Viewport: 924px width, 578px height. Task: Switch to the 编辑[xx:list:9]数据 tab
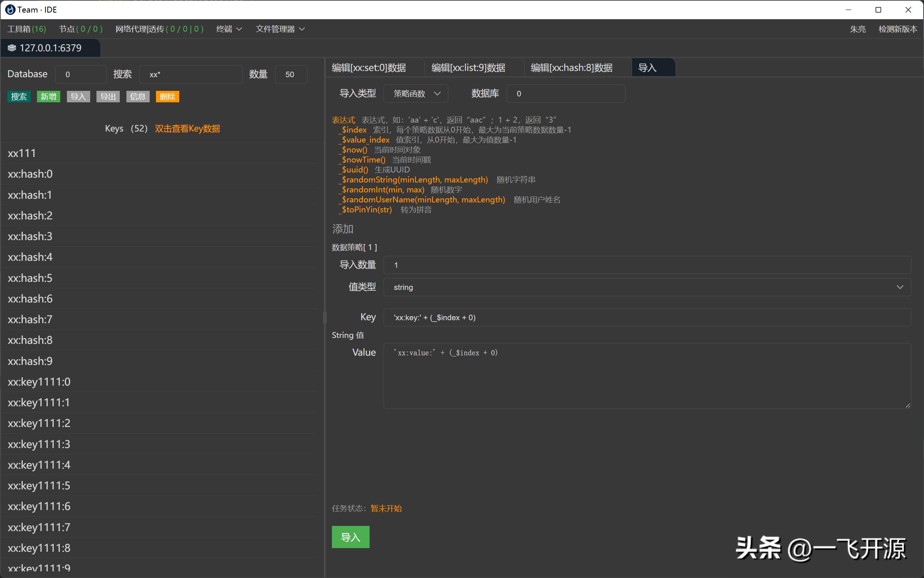pos(468,67)
